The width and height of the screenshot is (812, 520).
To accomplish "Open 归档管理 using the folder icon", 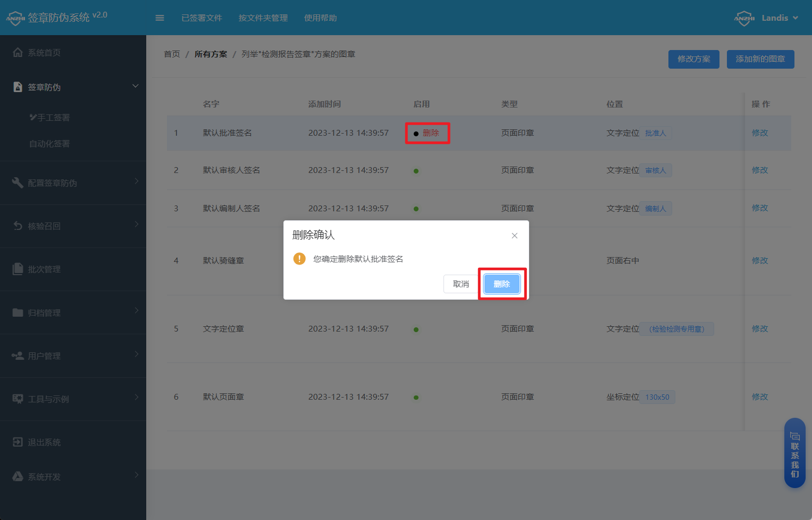I will (x=18, y=312).
